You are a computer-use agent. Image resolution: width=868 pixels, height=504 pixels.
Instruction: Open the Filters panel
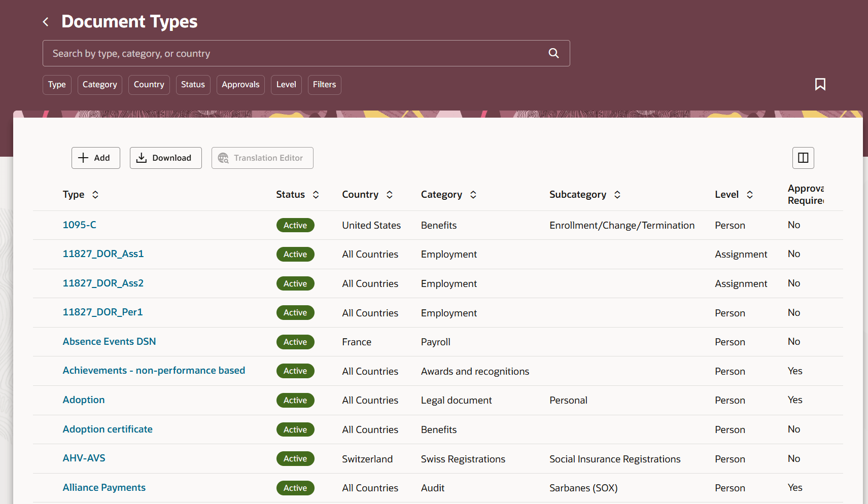pyautogui.click(x=324, y=85)
